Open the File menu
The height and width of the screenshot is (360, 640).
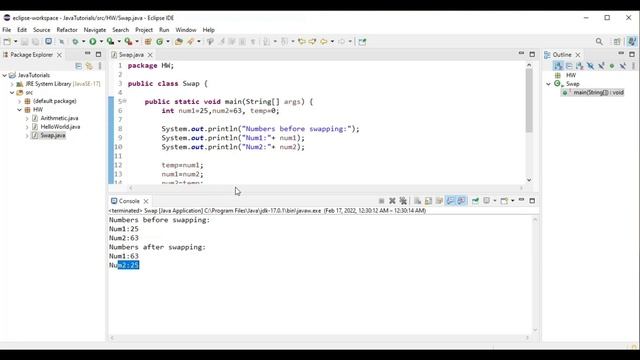(x=7, y=30)
